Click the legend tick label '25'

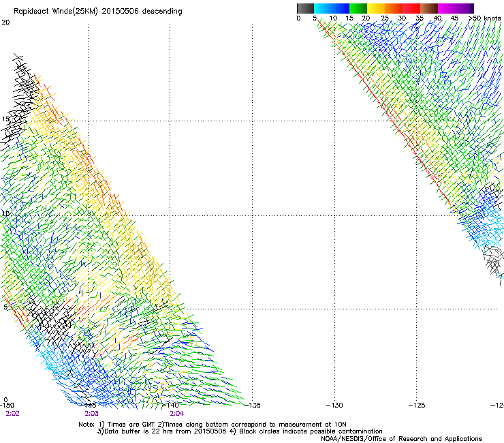point(385,18)
